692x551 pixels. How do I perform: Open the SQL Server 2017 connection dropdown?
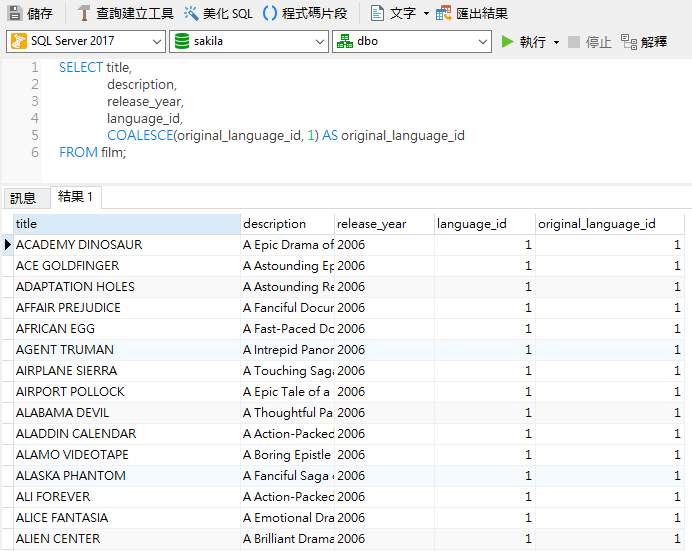tap(86, 42)
